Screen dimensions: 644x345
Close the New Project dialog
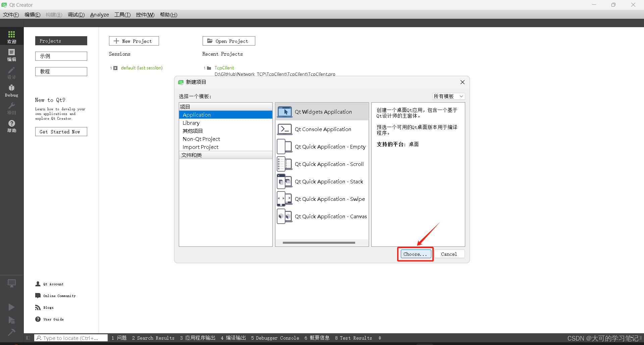(x=463, y=82)
